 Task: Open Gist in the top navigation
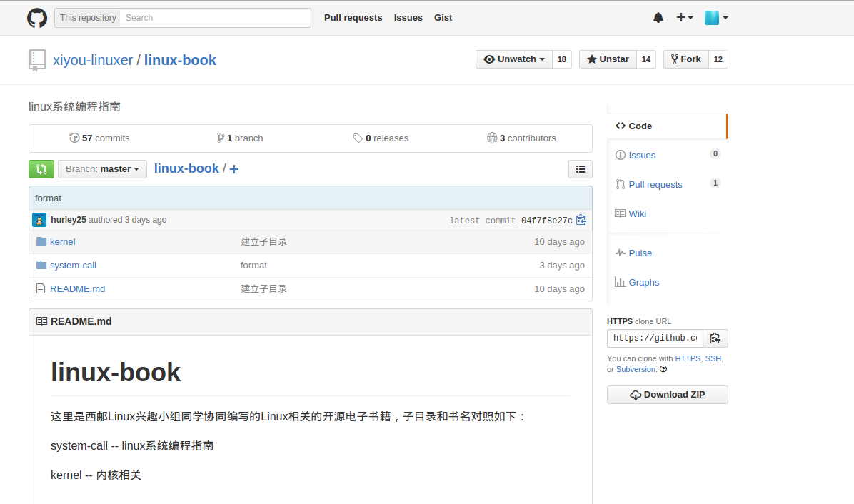tap(443, 17)
